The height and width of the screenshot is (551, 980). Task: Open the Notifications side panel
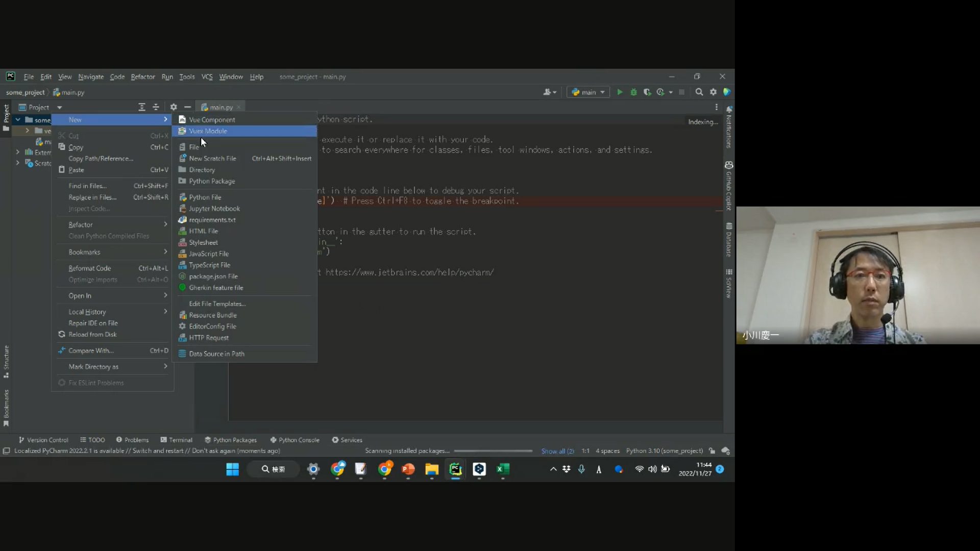(729, 128)
